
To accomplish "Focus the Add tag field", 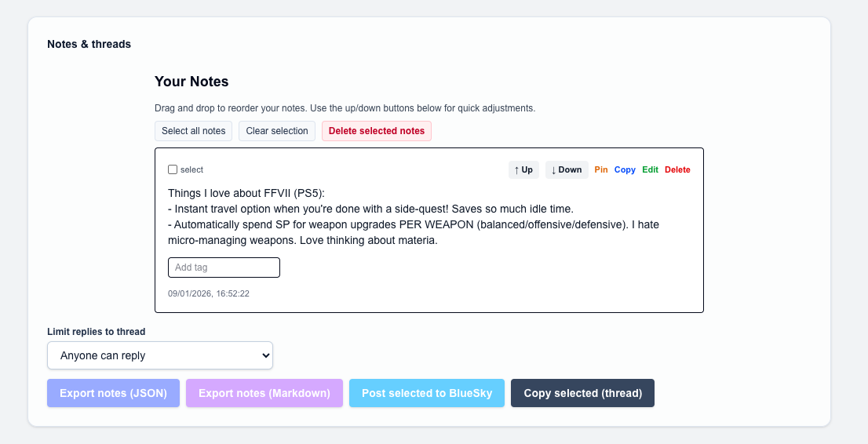I will pyautogui.click(x=224, y=267).
